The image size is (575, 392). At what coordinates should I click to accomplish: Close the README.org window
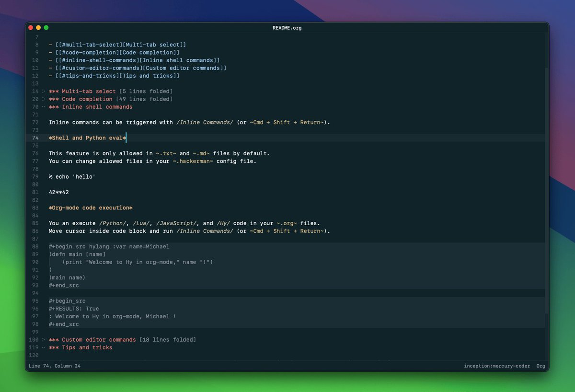click(31, 28)
